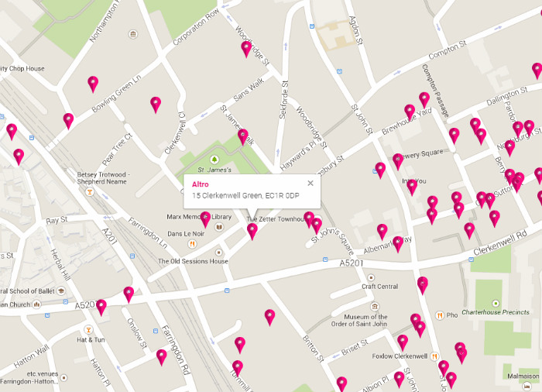Click the bus stop icon on Farringdon Ln
The height and width of the screenshot is (392, 542).
click(132, 256)
